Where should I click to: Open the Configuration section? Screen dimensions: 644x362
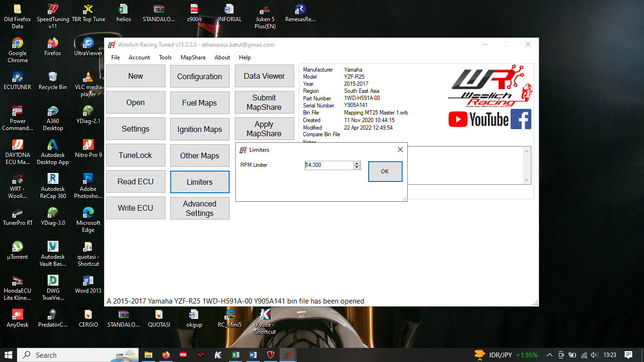coord(200,76)
